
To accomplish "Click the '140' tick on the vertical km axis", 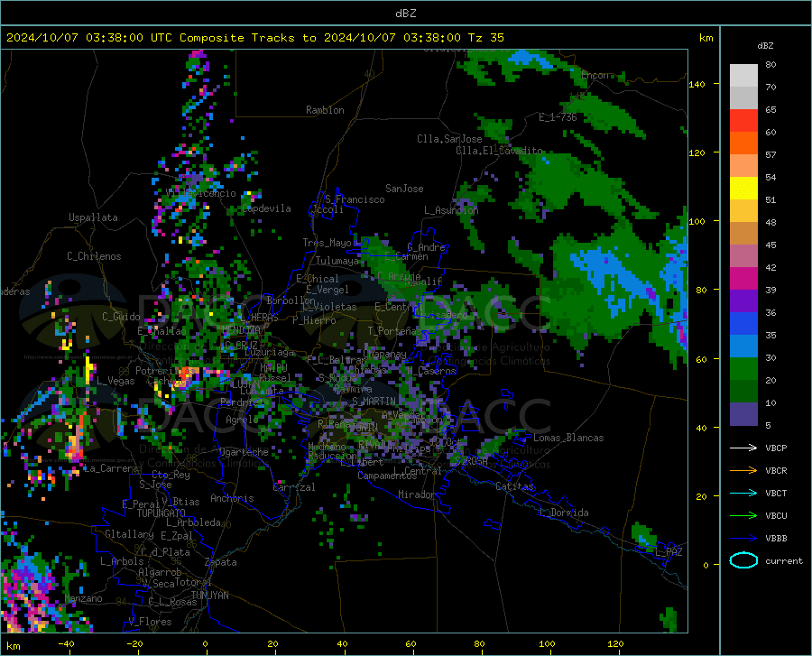I will [x=697, y=85].
